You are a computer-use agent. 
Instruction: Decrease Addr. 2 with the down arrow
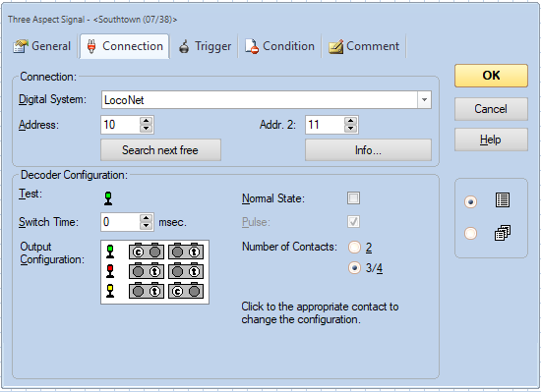coord(351,129)
